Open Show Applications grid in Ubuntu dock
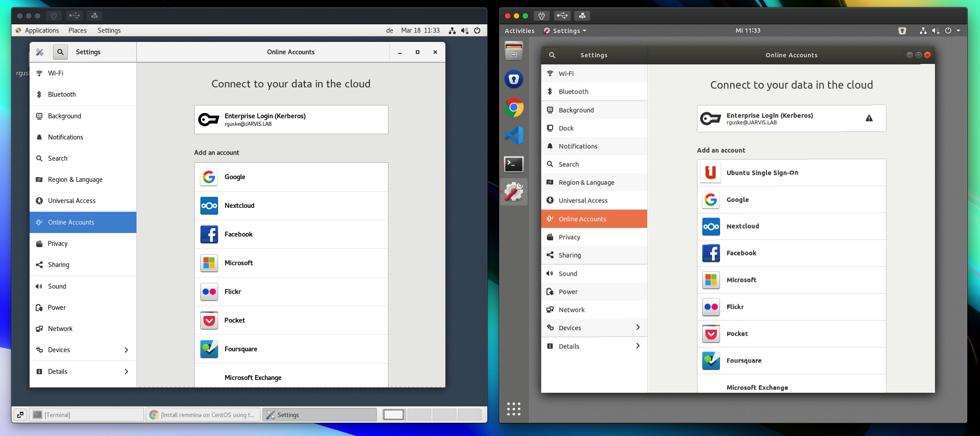This screenshot has width=980, height=436. [514, 409]
